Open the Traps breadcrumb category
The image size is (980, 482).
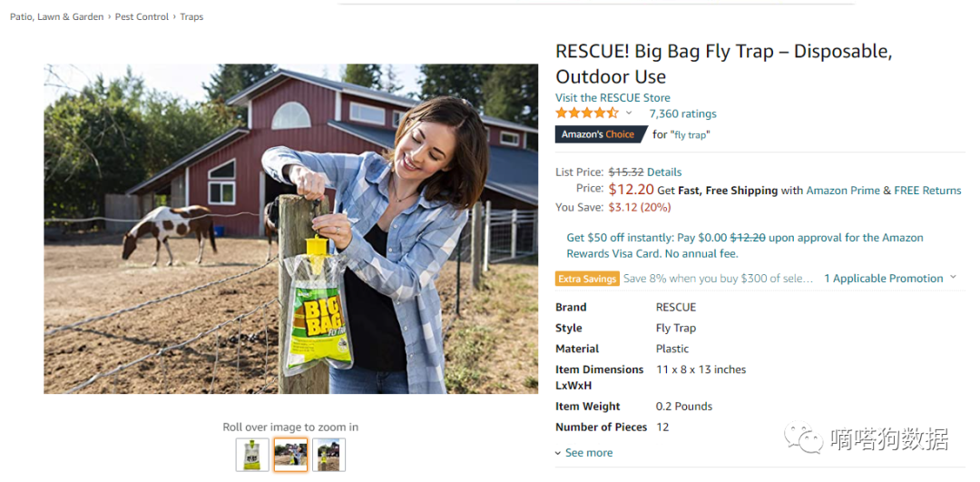pyautogui.click(x=191, y=17)
